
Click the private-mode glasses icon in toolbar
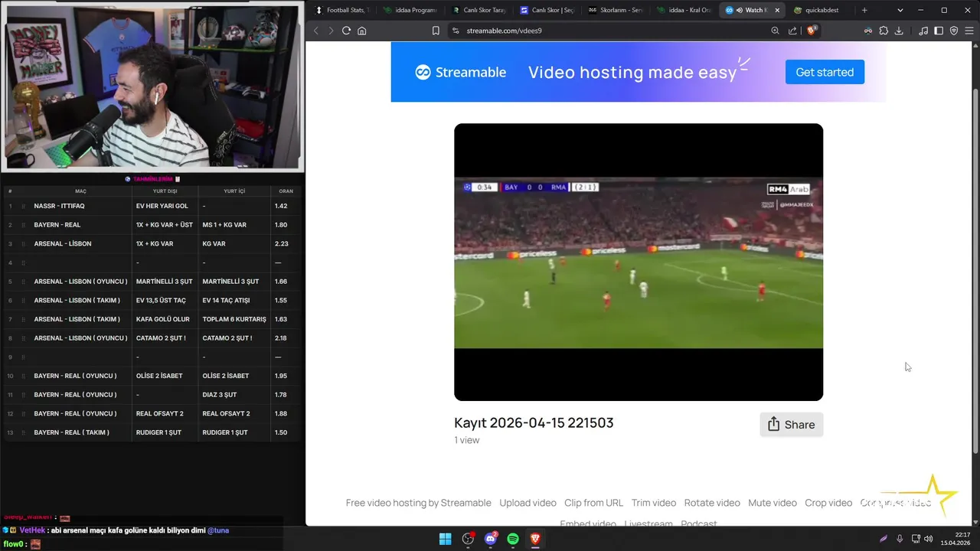coord(868,31)
